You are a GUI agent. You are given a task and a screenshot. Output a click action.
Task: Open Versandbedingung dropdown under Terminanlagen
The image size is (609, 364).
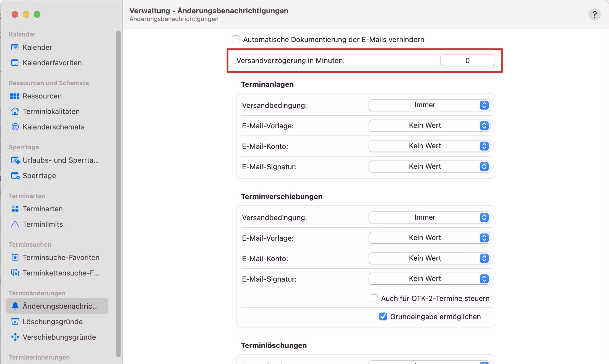click(429, 105)
